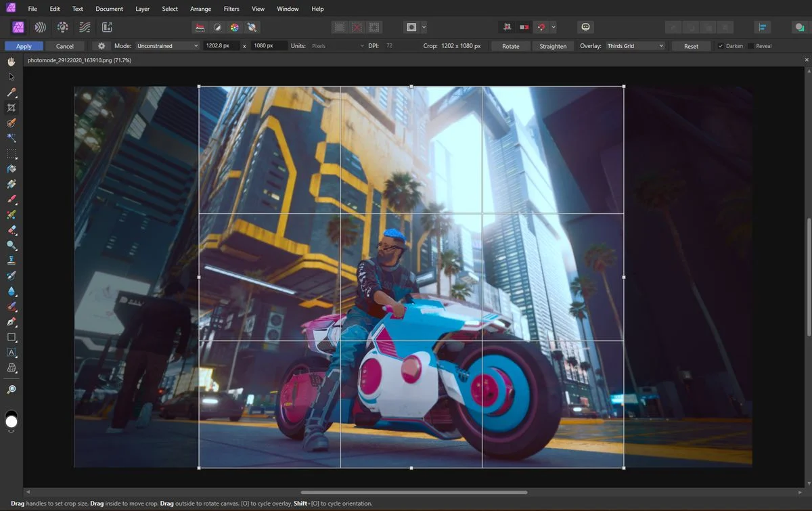Image resolution: width=812 pixels, height=511 pixels.
Task: Click the Assistant Manager icon
Action: [586, 27]
